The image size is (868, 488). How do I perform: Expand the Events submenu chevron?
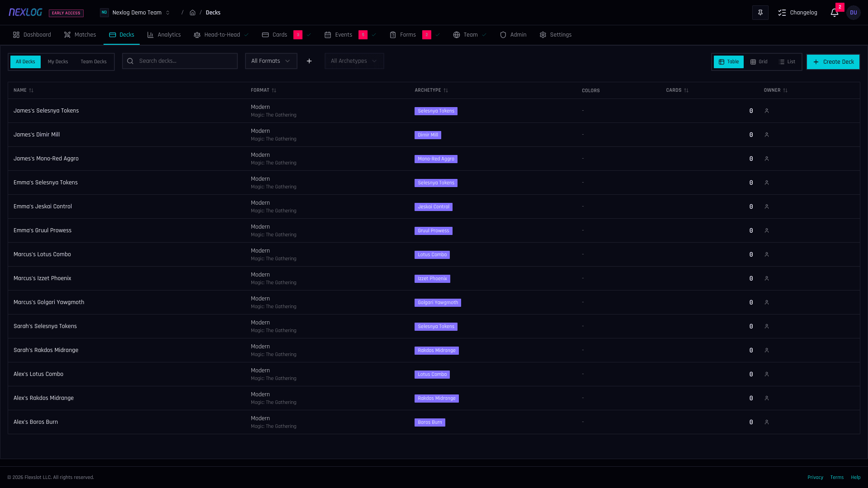tap(374, 35)
